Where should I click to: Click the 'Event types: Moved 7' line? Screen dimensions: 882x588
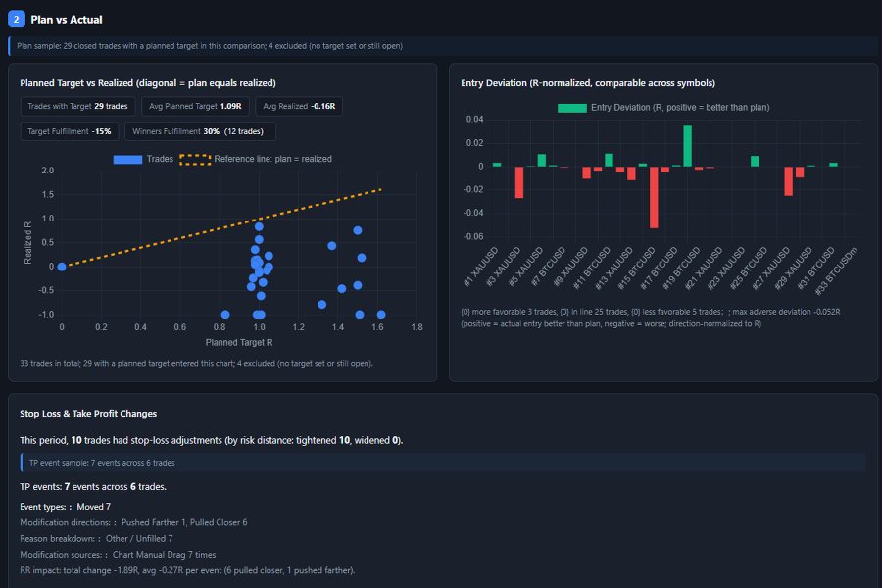(66, 507)
